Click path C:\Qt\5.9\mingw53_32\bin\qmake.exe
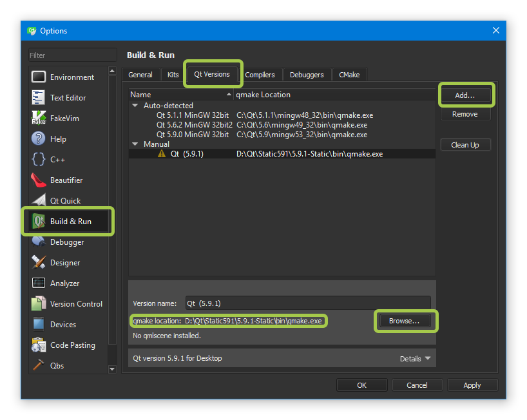 point(302,135)
